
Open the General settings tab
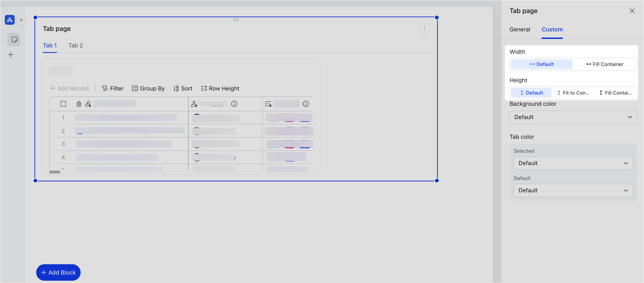519,29
